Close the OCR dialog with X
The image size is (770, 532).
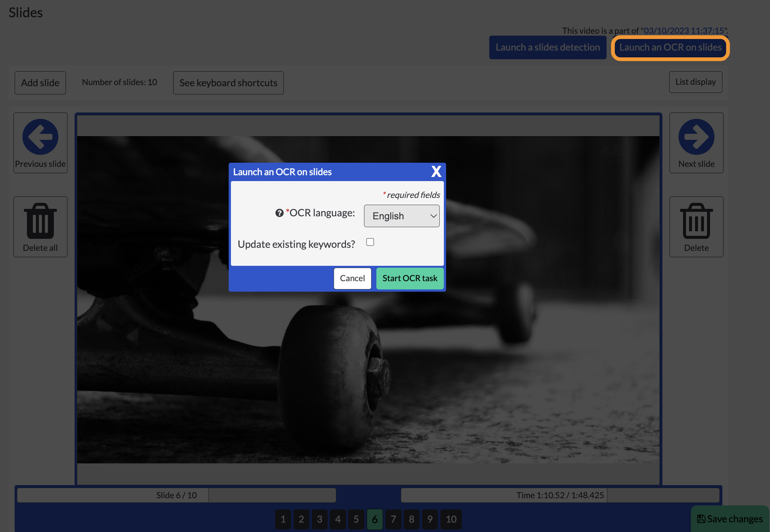436,172
